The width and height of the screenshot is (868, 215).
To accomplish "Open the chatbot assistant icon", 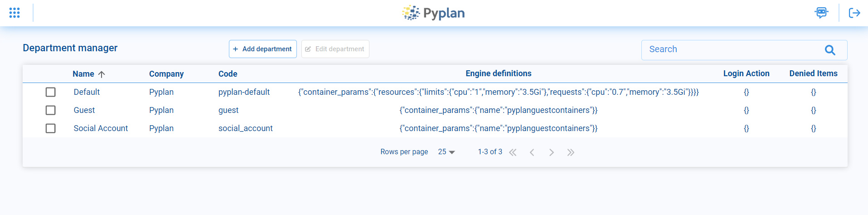I will coord(821,13).
